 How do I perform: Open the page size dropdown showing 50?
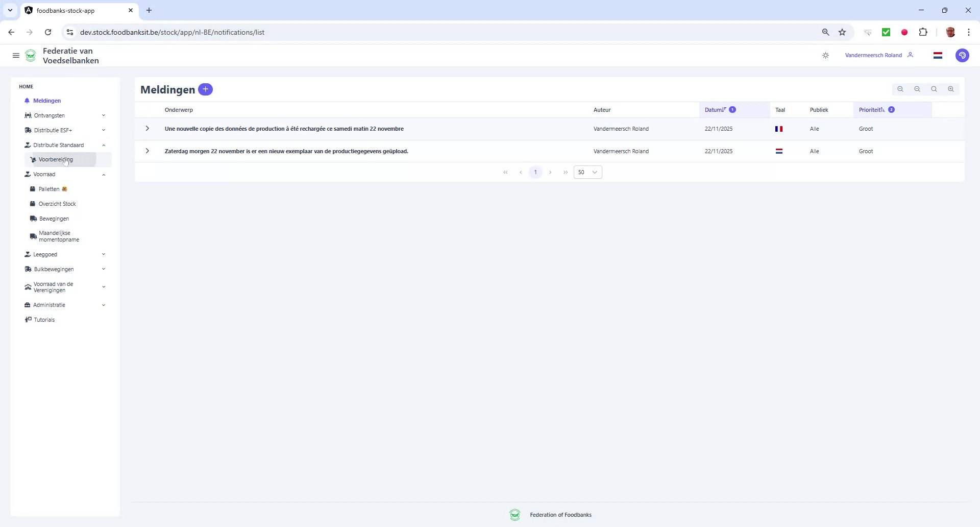tap(587, 172)
